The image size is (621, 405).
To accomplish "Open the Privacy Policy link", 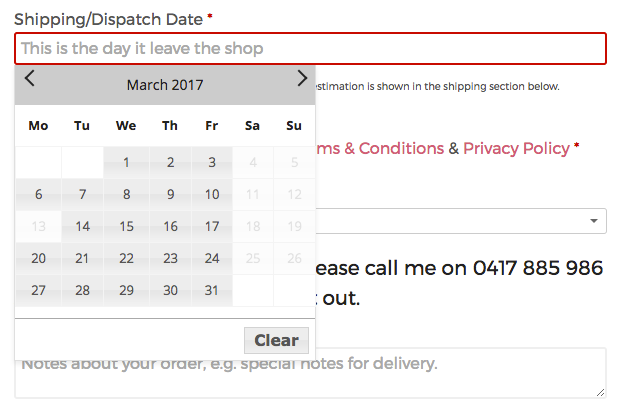I will click(516, 148).
